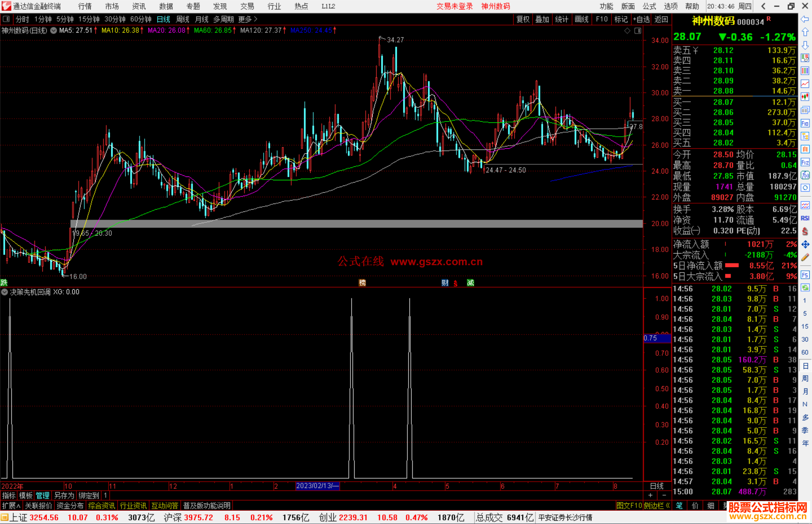This screenshot has width=812, height=524.
Task: Click the 统计 statistics button
Action: pyautogui.click(x=562, y=19)
